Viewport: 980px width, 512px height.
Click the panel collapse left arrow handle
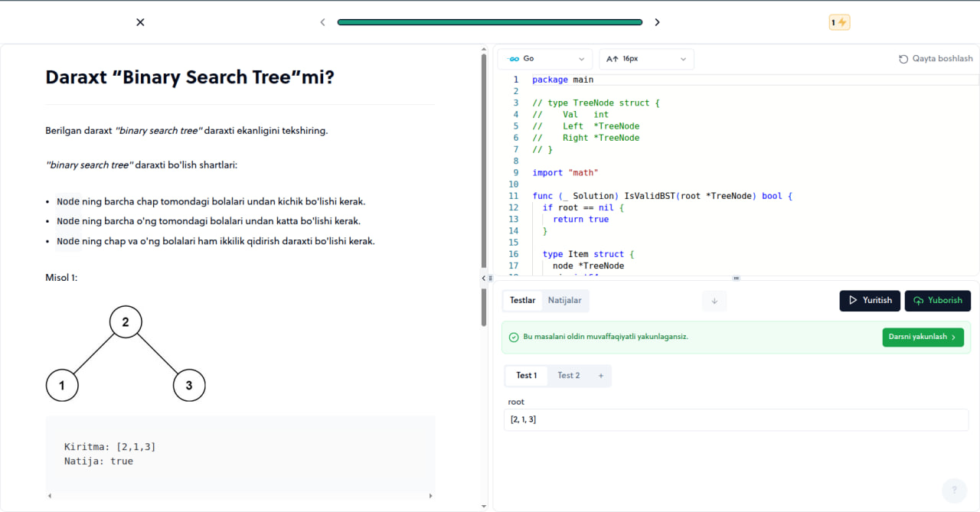point(483,279)
